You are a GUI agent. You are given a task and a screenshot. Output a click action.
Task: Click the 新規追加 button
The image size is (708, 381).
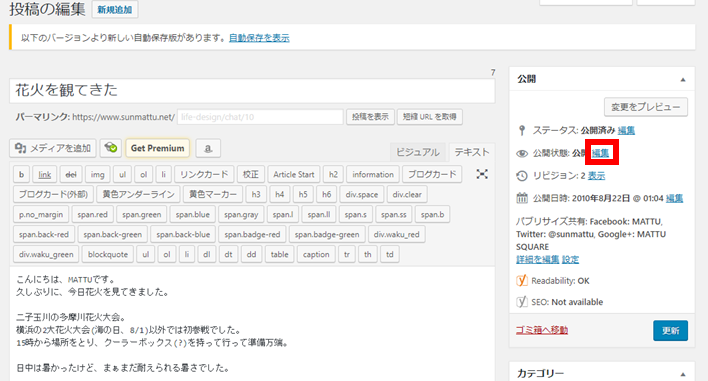point(115,9)
